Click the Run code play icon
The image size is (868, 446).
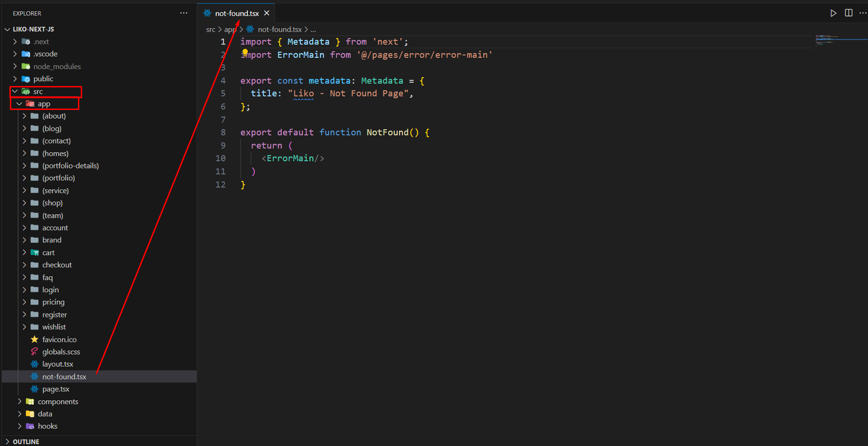(833, 13)
